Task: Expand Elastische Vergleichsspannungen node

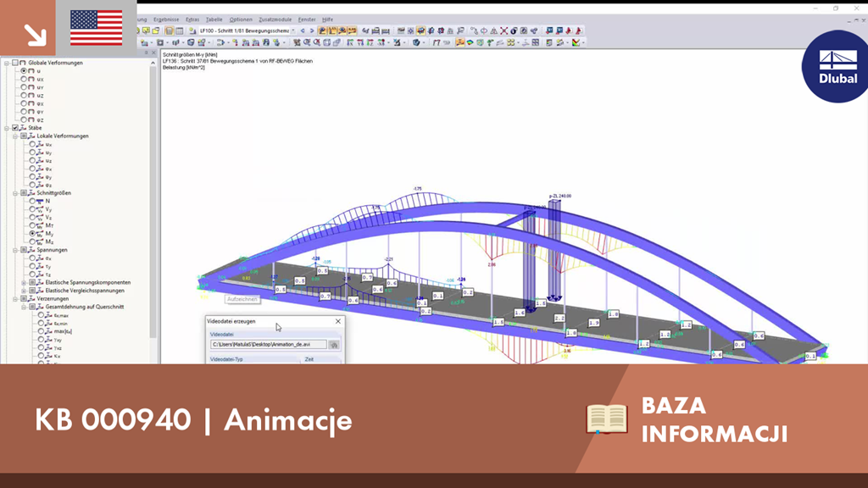Action: (24, 291)
